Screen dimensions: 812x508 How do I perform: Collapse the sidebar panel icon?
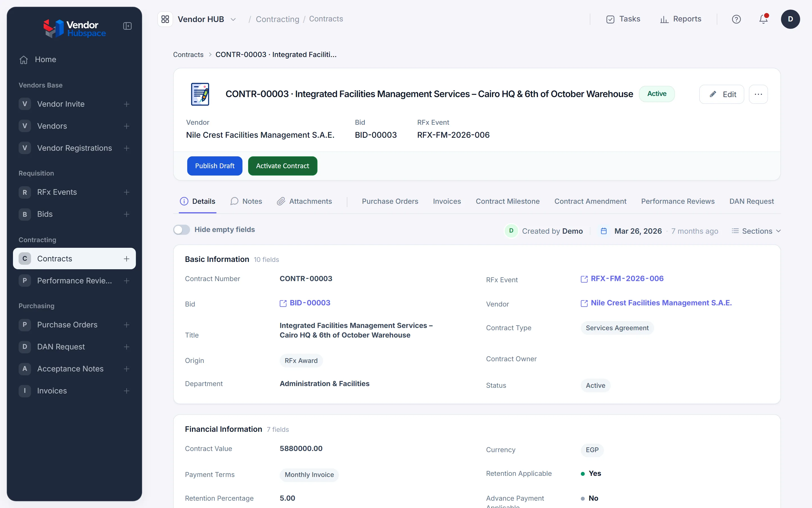127,26
